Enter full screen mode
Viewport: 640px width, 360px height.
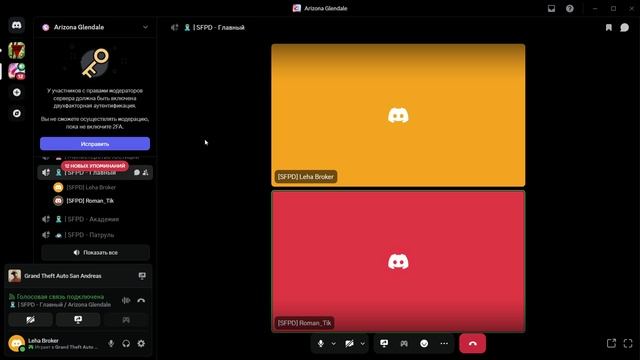pos(628,344)
